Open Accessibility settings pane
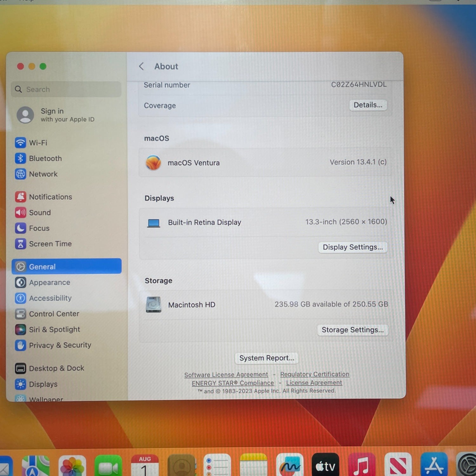 pos(66,298)
